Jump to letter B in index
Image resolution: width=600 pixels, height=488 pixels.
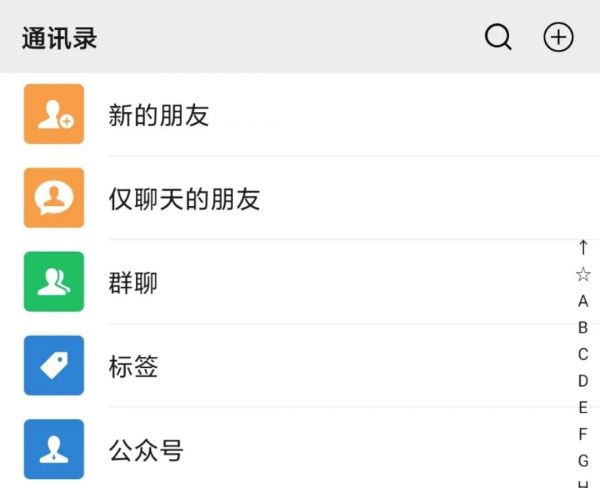[x=583, y=328]
